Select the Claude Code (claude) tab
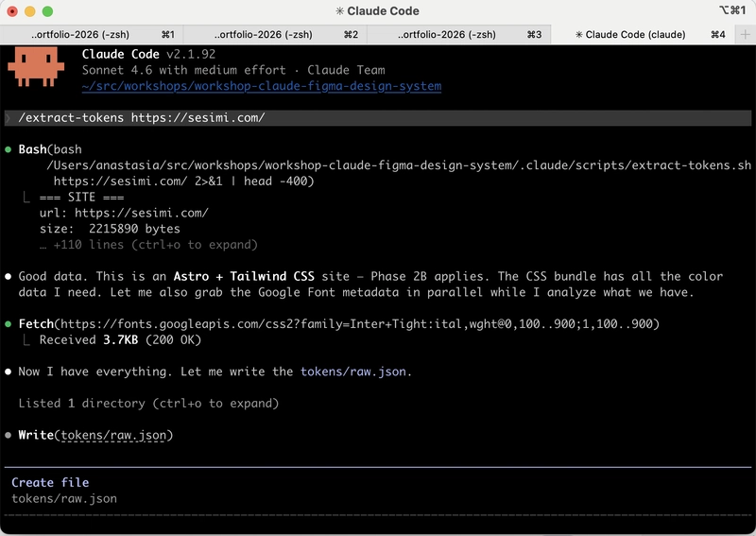 point(643,34)
